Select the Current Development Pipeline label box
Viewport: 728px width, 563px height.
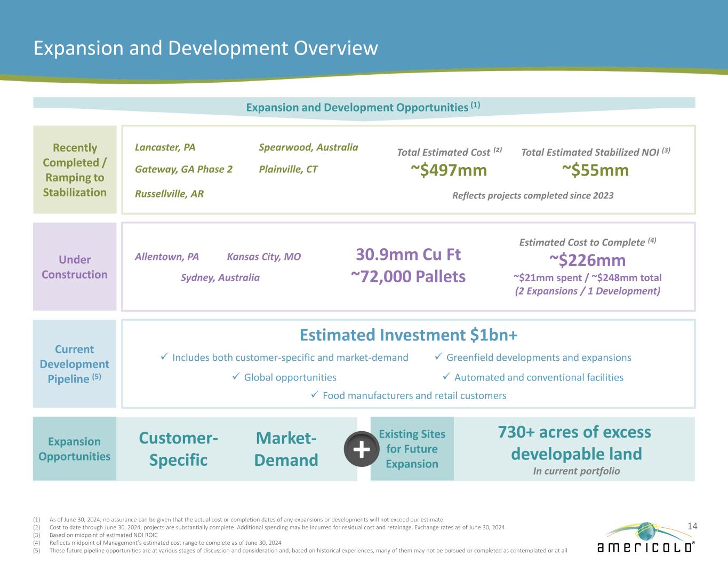tap(75, 364)
